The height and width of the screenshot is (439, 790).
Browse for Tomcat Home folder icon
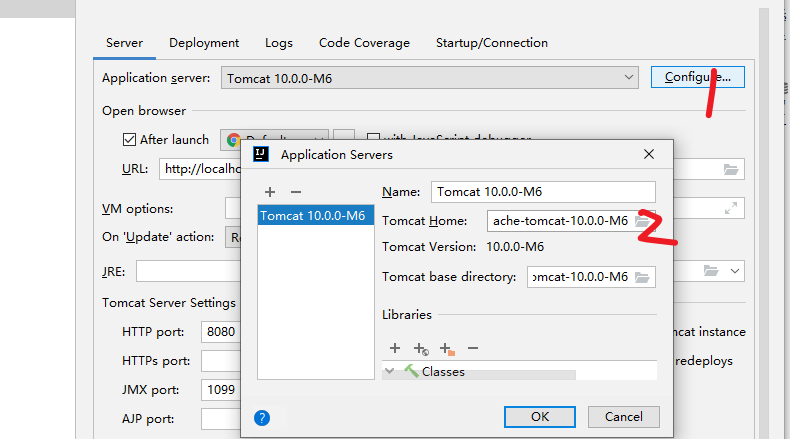642,221
